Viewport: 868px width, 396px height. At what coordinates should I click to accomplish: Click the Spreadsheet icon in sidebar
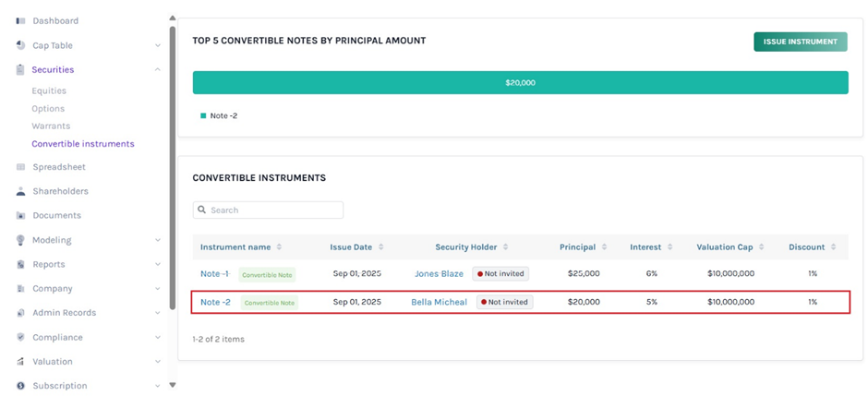tap(20, 167)
